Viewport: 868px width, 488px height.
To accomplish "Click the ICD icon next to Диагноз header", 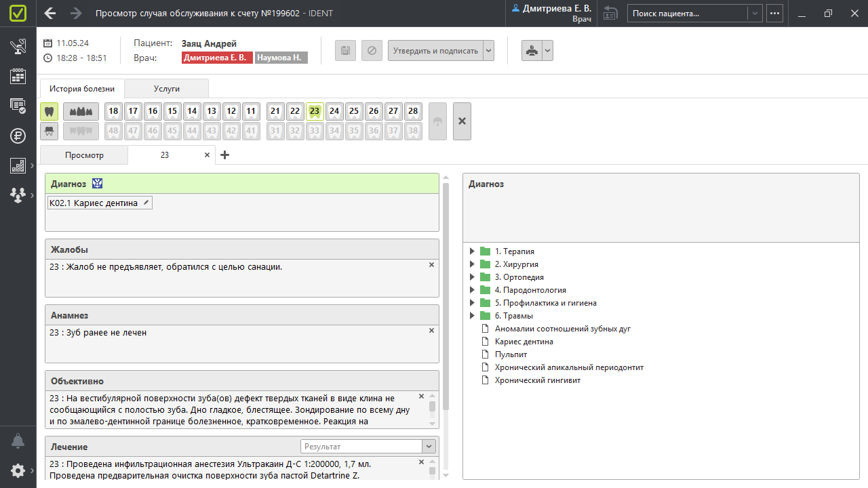I will coord(98,184).
